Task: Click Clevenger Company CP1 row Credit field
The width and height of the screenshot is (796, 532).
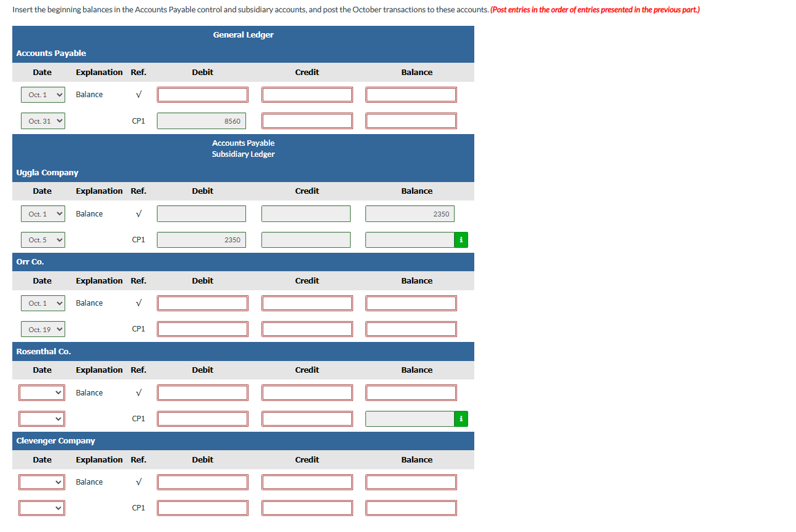Action: (307, 508)
